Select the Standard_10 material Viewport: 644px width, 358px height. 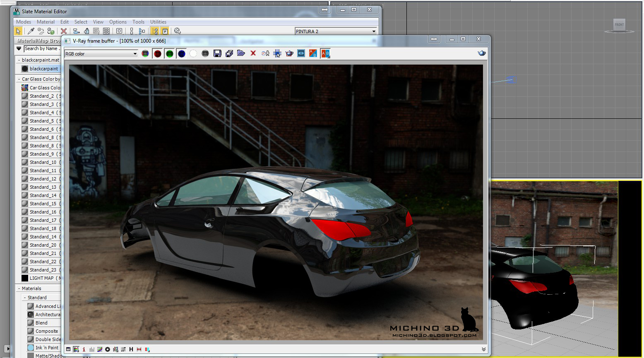pyautogui.click(x=41, y=162)
